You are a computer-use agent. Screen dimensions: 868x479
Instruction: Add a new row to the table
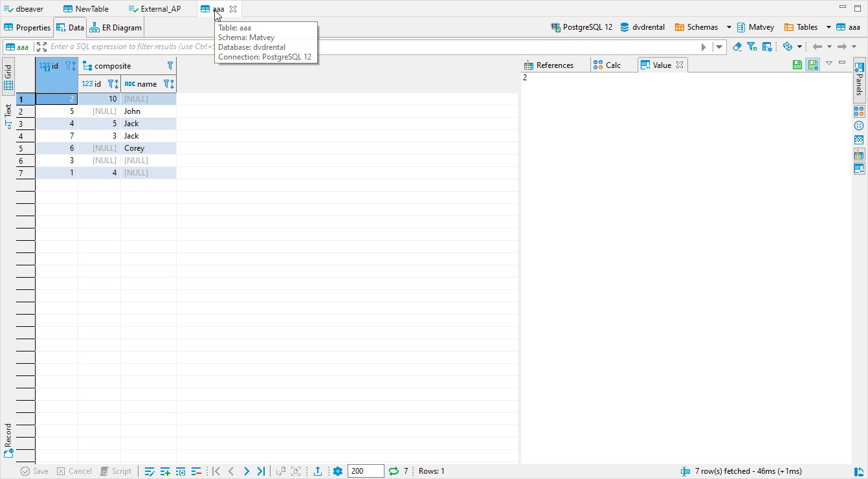pyautogui.click(x=165, y=471)
